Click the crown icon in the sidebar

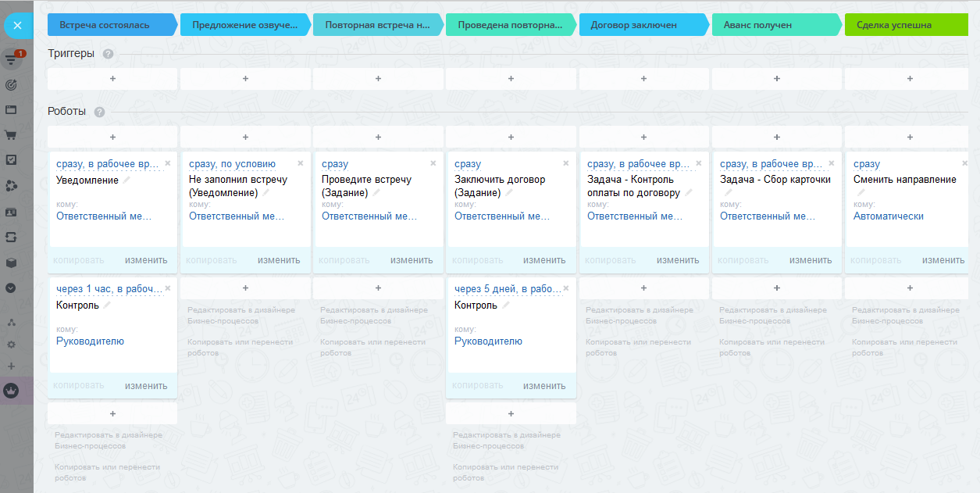tap(11, 391)
